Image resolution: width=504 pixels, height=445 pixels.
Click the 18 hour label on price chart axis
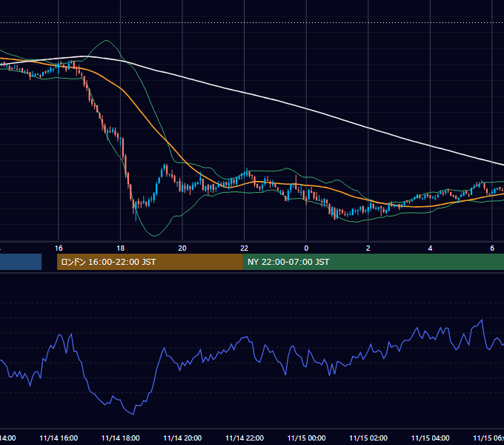(x=121, y=248)
